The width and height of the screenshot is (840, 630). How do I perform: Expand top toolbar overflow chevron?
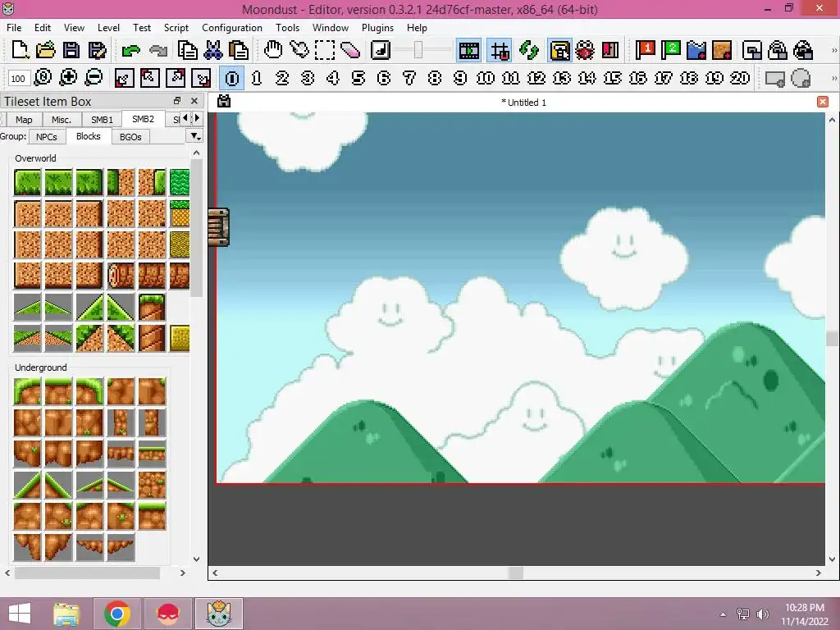click(x=833, y=50)
